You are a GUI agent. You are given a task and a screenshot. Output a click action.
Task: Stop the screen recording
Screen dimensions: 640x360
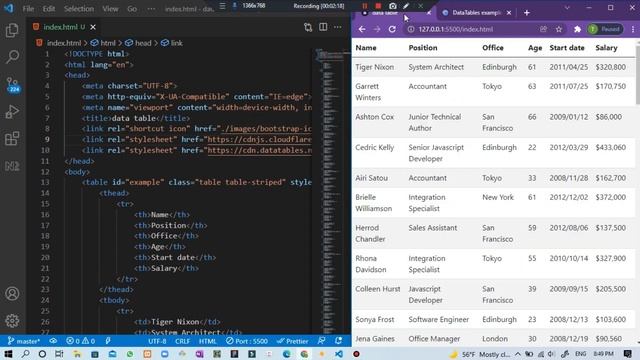tap(378, 6)
